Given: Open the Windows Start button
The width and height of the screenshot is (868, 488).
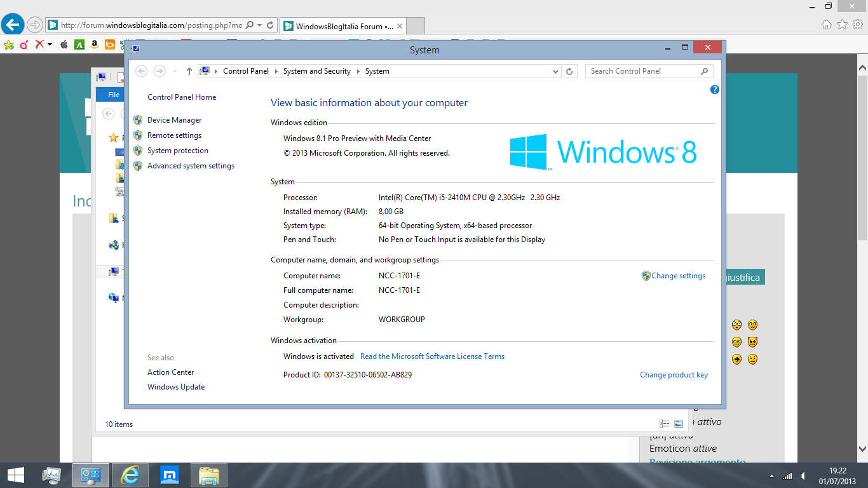Looking at the screenshot, I should click(x=16, y=475).
